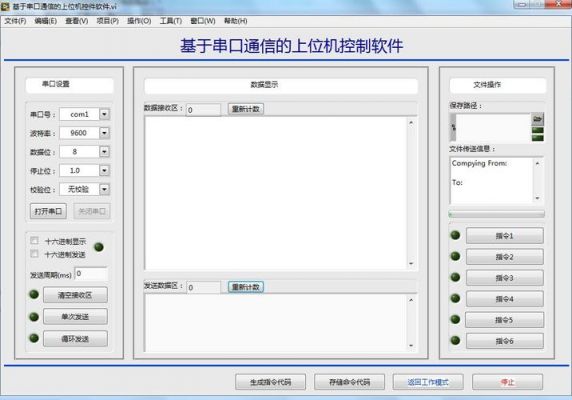Click the LED next to 循环发送
This screenshot has width=572, height=400.
click(34, 338)
